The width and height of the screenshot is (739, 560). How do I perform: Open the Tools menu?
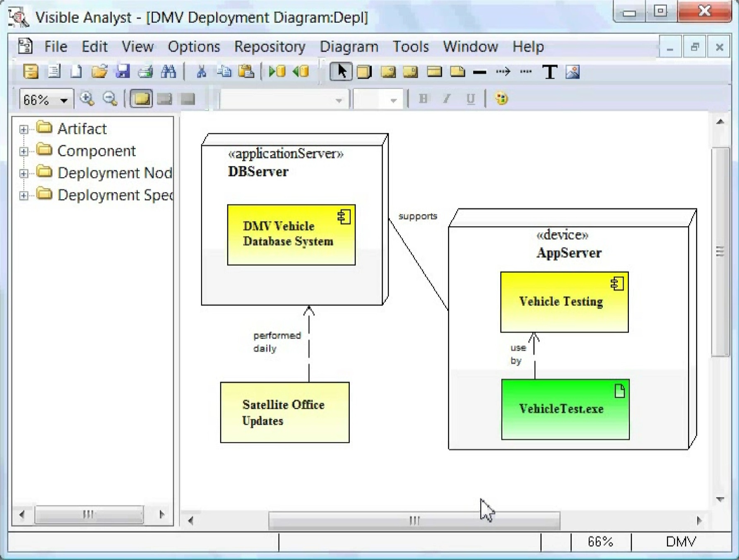(411, 46)
